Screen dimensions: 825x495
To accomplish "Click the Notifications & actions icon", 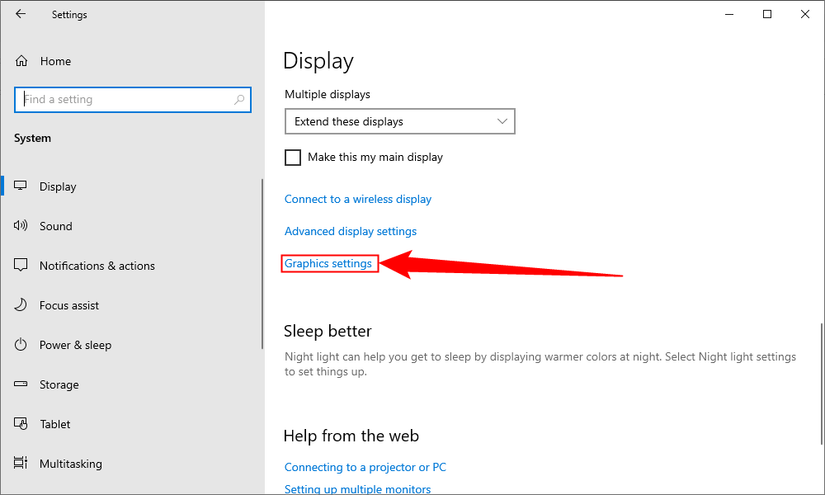I will [x=20, y=266].
